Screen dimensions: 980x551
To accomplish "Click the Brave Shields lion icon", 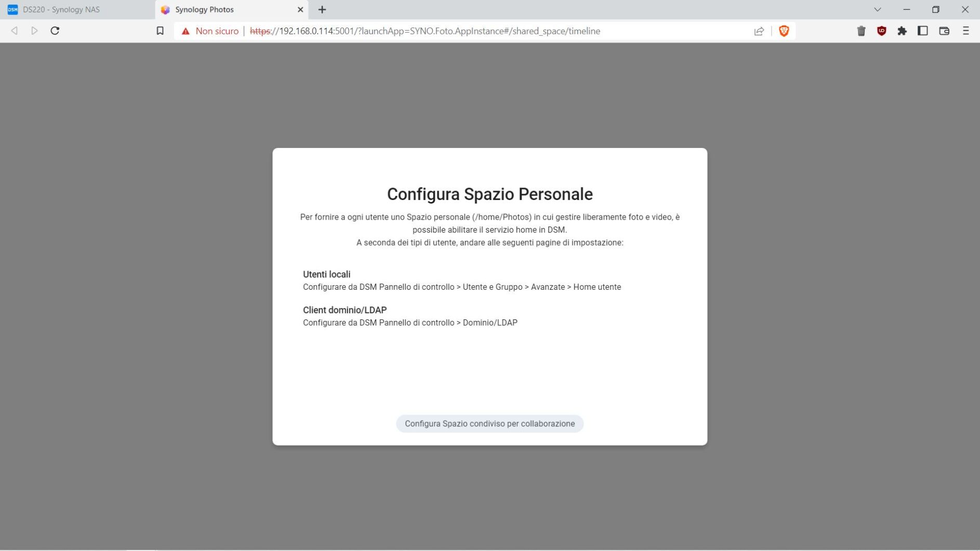I will coord(784,31).
